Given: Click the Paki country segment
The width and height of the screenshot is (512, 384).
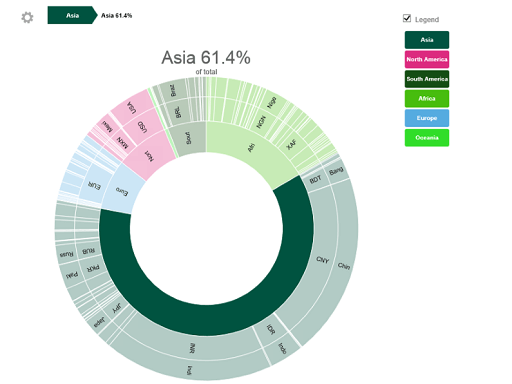Looking at the screenshot, I should click(72, 275).
